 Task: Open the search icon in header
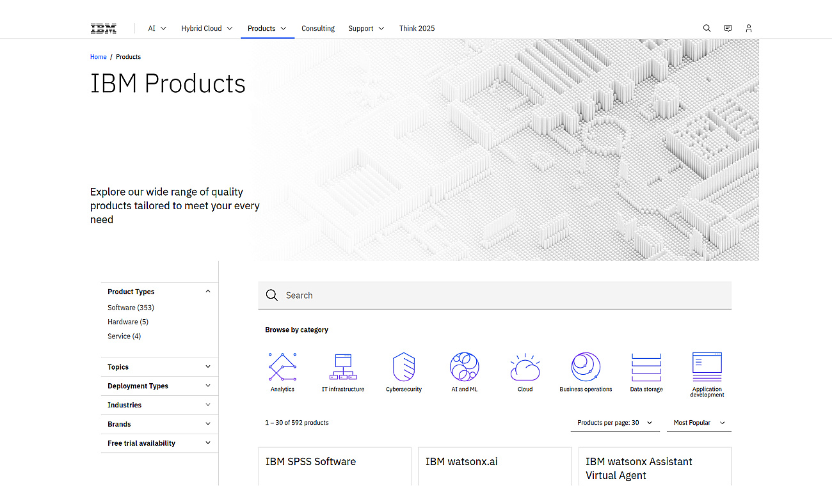[707, 28]
